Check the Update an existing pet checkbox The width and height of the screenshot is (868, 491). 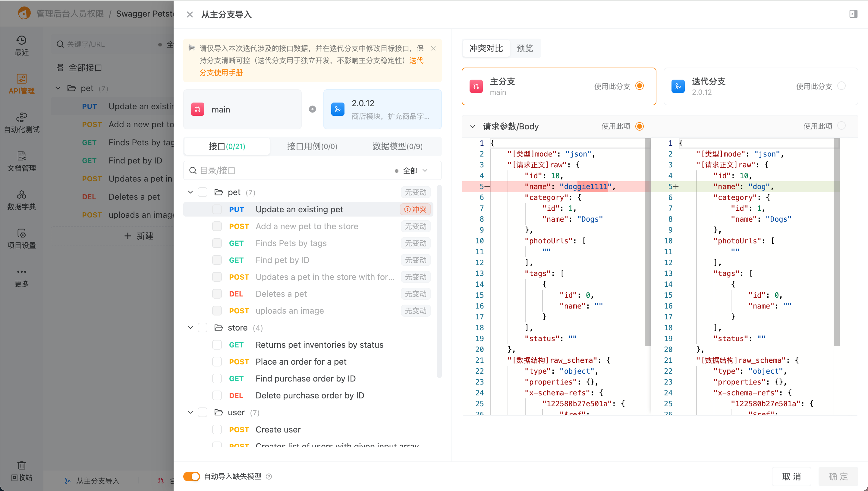pyautogui.click(x=217, y=209)
